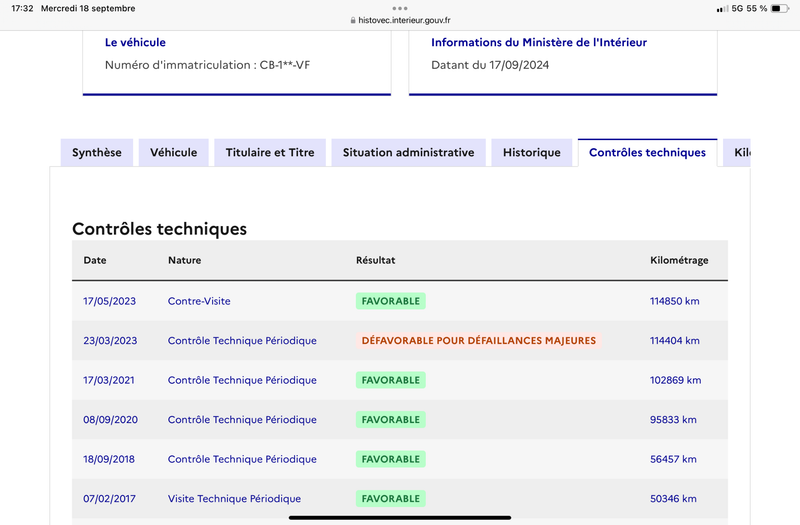Click the 18/09/2018 date cell
Image resolution: width=800 pixels, height=525 pixels.
pos(109,459)
